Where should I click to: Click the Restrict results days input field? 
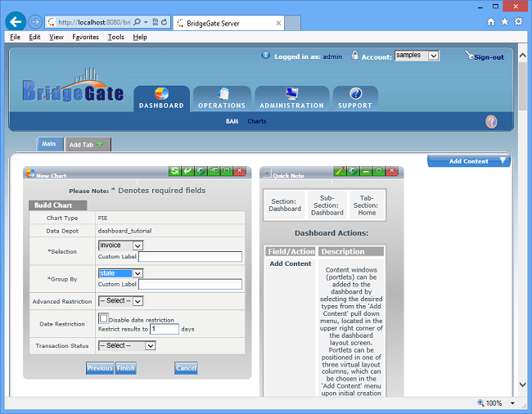[x=164, y=329]
